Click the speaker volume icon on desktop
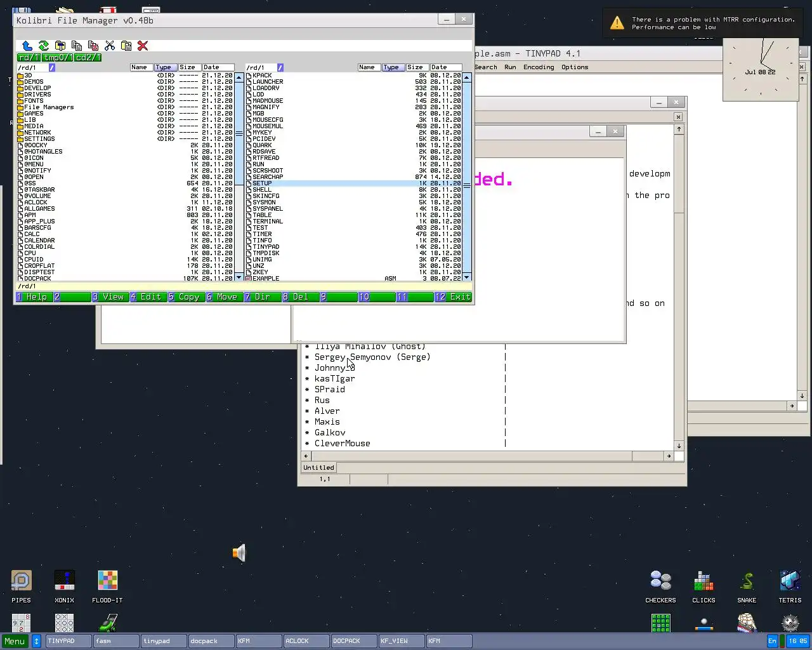Image resolution: width=812 pixels, height=650 pixels. pos(239,553)
